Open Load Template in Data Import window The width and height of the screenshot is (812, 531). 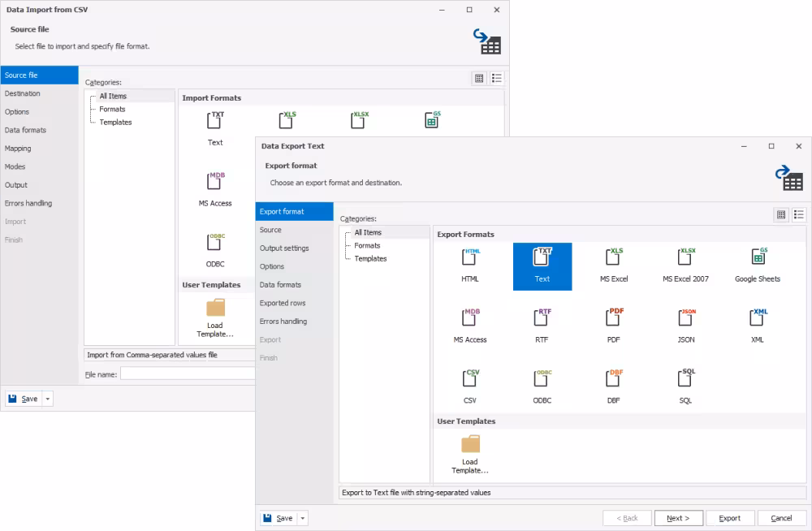click(x=215, y=317)
